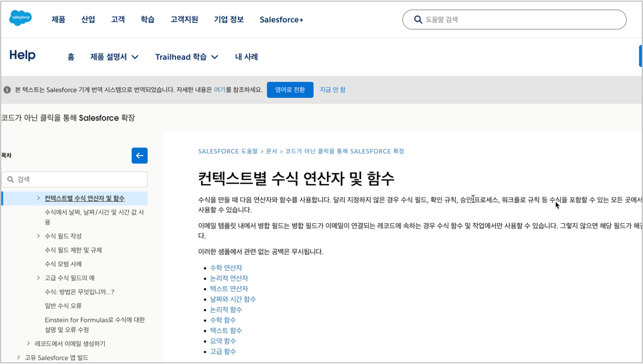Select 일반 수식 오류 in sidebar
The height and width of the screenshot is (364, 643).
click(63, 306)
